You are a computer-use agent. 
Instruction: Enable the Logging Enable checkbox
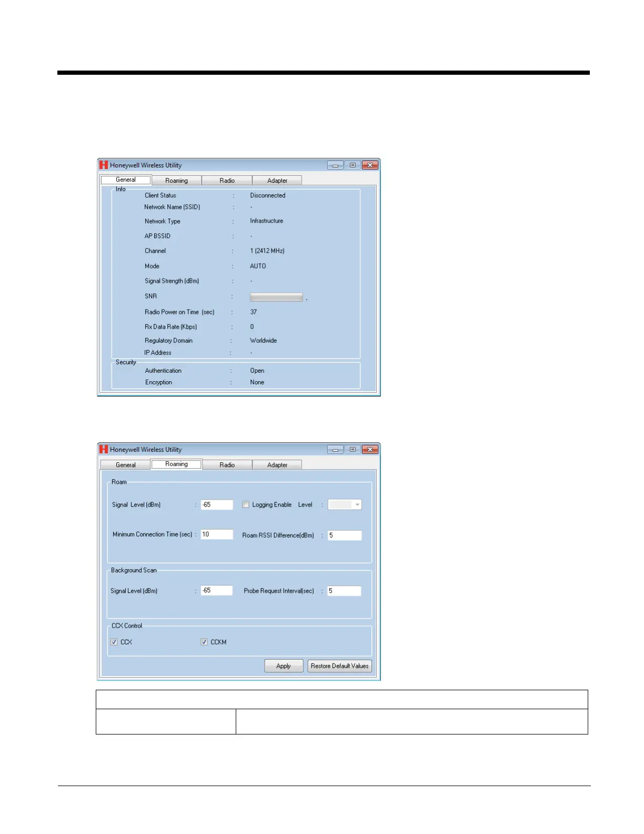click(246, 504)
